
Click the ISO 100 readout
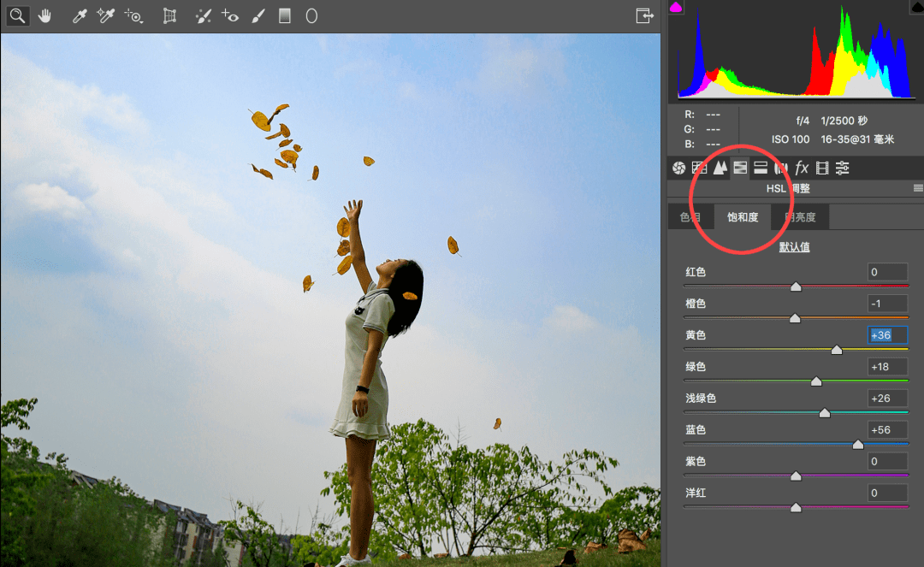[x=791, y=139]
